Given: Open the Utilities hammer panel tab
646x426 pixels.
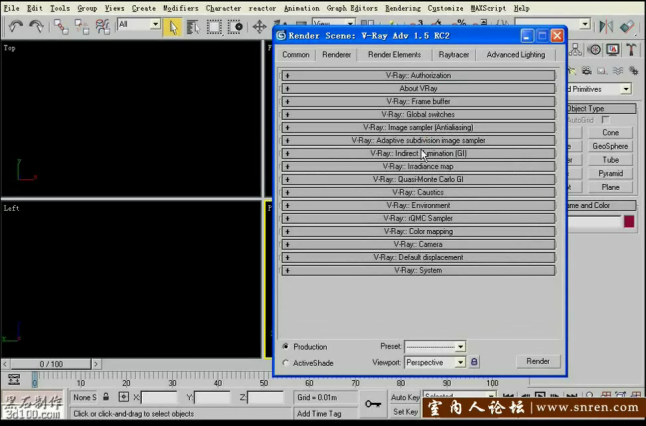Looking at the screenshot, I should (x=631, y=50).
